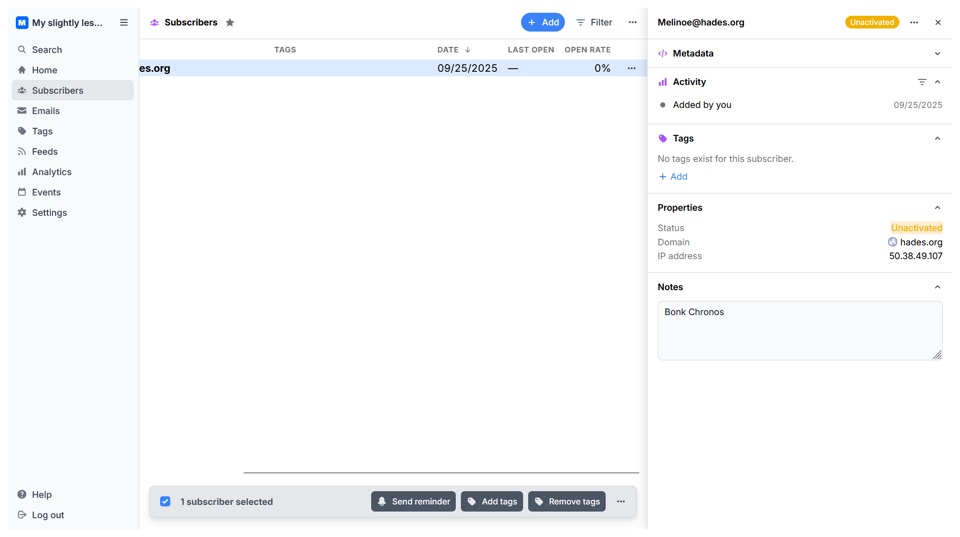Click the purple Tags label icon
This screenshot has width=960, height=537.
pyautogui.click(x=662, y=138)
